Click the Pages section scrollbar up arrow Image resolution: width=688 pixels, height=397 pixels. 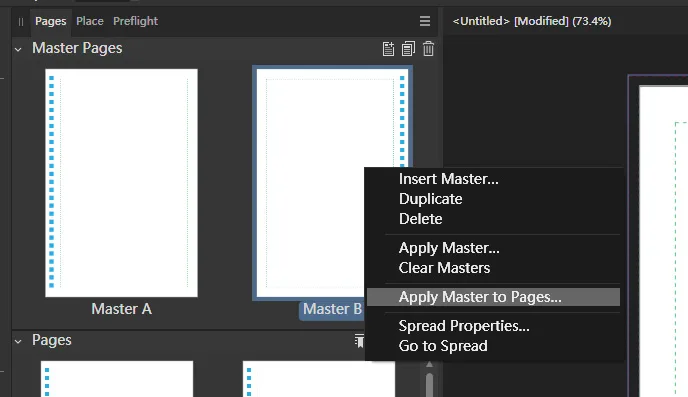430,365
